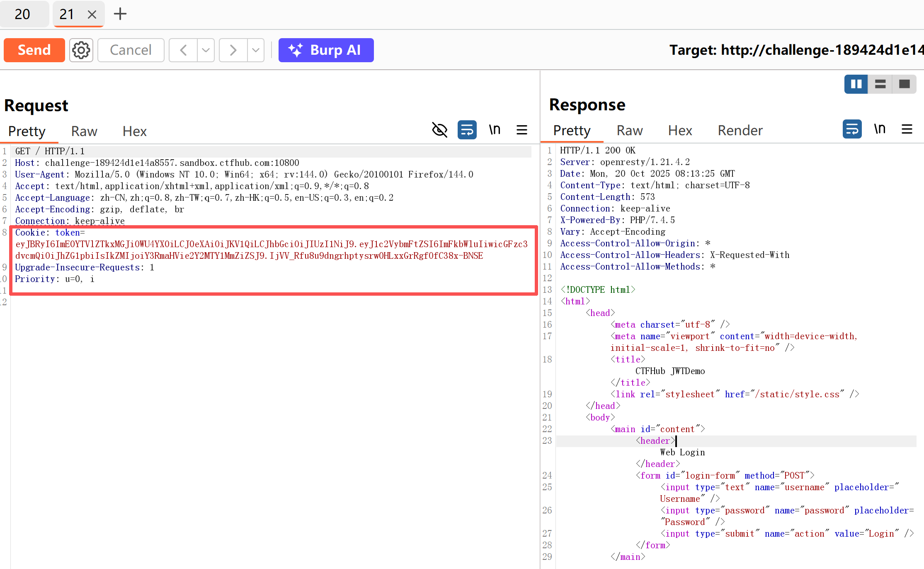
Task: Toggle newline display in Request panel
Action: click(495, 130)
